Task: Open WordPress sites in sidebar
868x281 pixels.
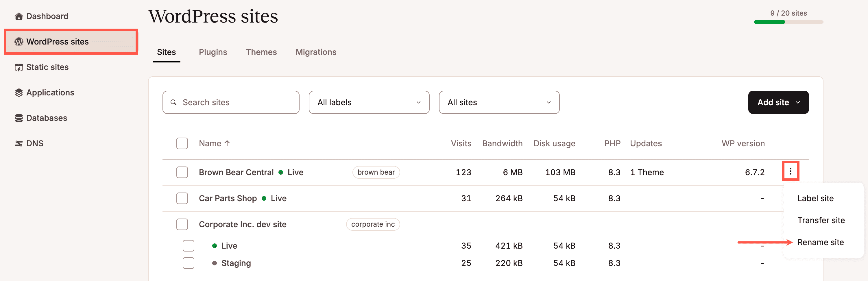Action: 71,41
